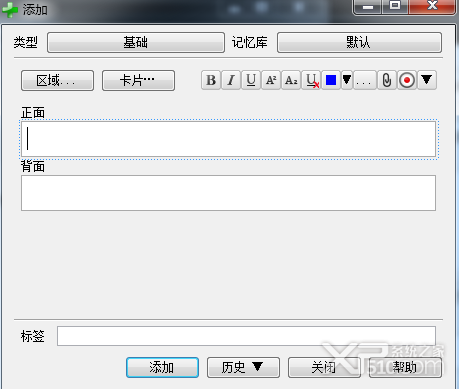Toggle underline formatting button
This screenshot has width=459, height=389.
(x=251, y=80)
